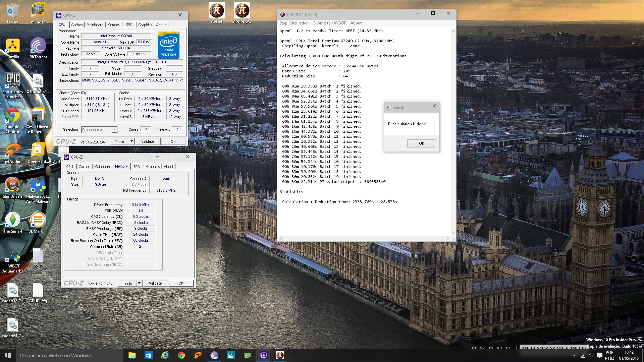Open the GPUPI.cfg file icon
The width and height of the screenshot is (644, 362).
pos(38,293)
